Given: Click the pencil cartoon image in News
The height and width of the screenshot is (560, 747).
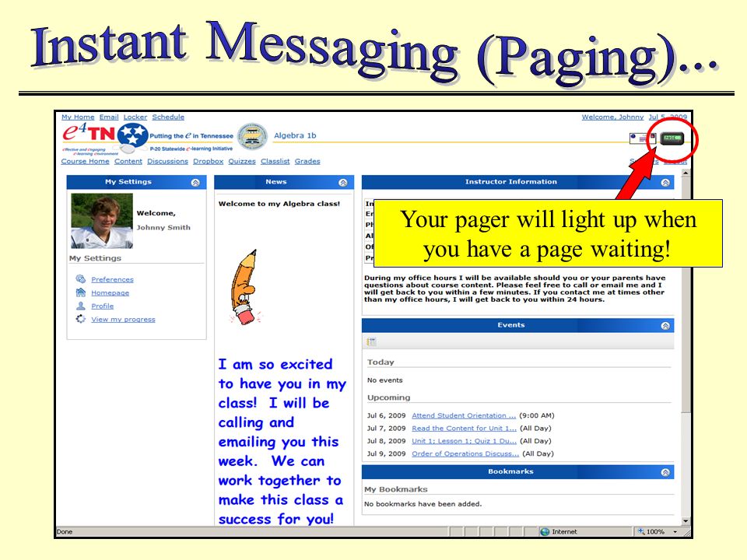Looking at the screenshot, I should coord(246,287).
